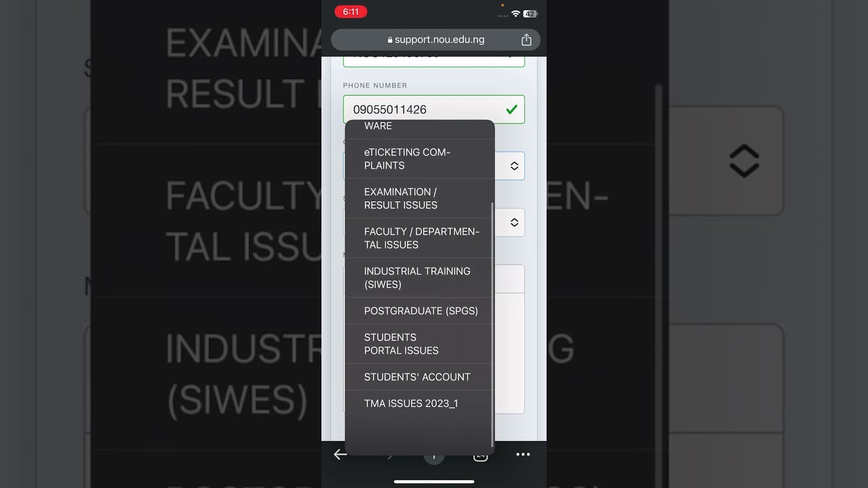Select EXAMINATION / RESULT ISSUES option
This screenshot has height=488, width=868.
pos(420,199)
